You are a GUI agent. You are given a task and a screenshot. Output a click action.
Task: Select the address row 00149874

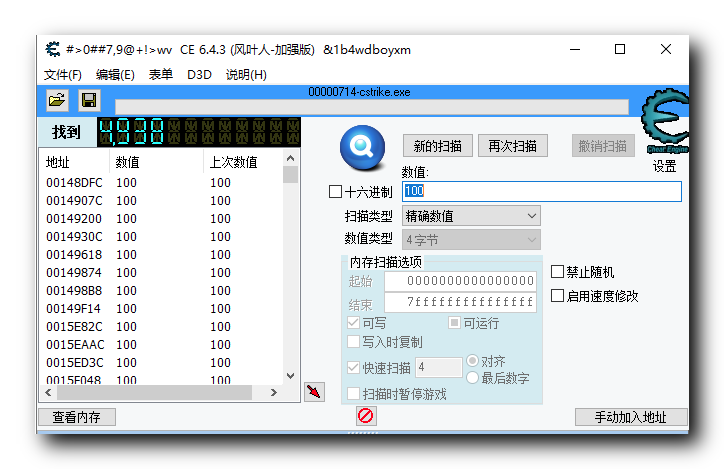click(x=162, y=273)
